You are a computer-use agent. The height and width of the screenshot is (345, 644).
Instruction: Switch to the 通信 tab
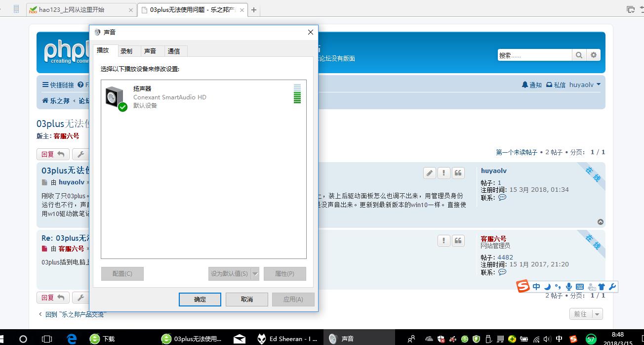(175, 50)
